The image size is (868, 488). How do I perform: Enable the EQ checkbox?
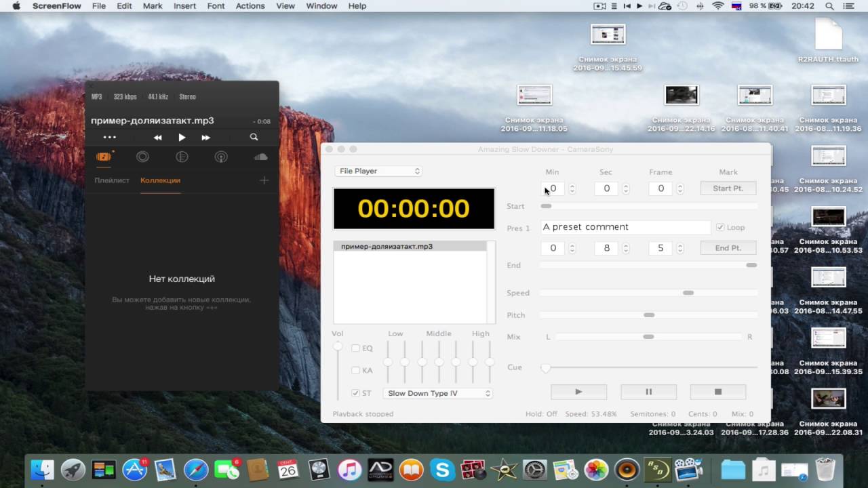355,348
